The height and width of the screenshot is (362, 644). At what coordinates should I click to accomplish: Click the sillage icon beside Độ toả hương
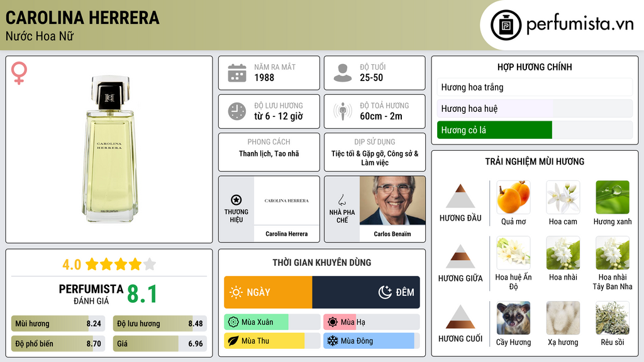[343, 111]
